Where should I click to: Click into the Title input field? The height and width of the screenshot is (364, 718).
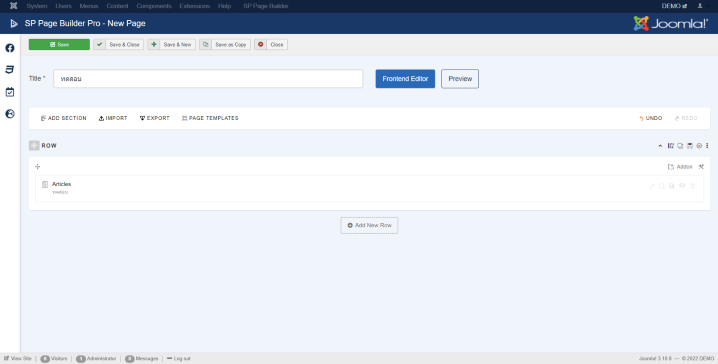[x=208, y=79]
